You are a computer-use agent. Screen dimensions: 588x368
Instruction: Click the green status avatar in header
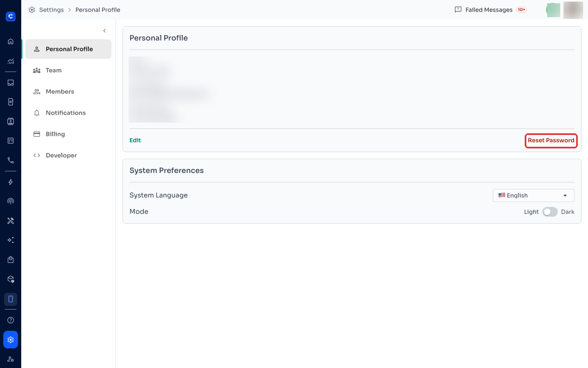click(553, 10)
